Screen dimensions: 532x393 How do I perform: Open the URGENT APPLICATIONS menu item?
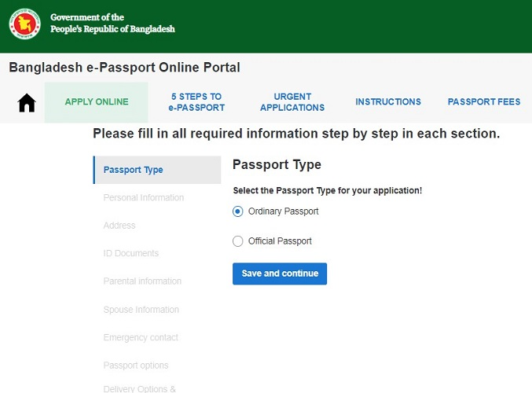click(292, 102)
